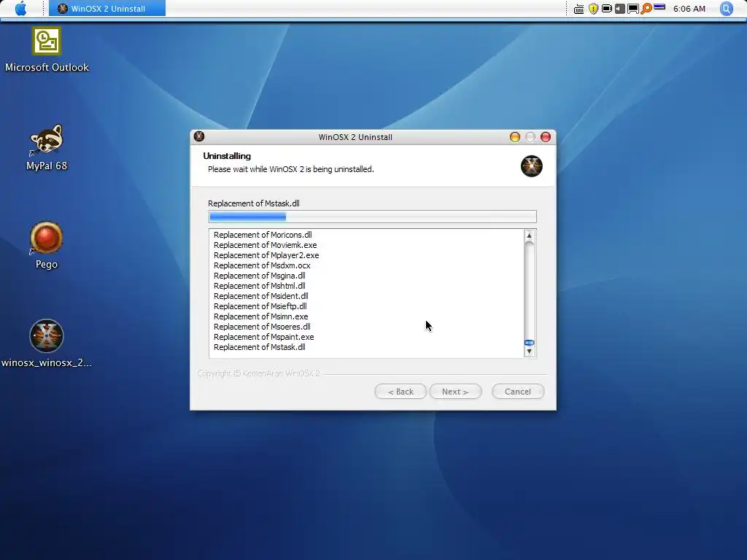
Task: Click the blue drive tray icon
Action: 659,7
